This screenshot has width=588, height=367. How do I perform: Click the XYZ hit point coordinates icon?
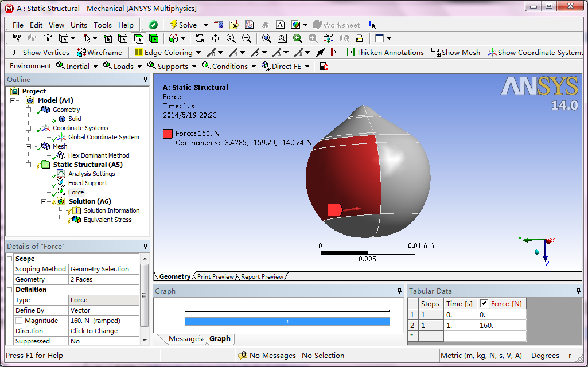click(x=48, y=38)
